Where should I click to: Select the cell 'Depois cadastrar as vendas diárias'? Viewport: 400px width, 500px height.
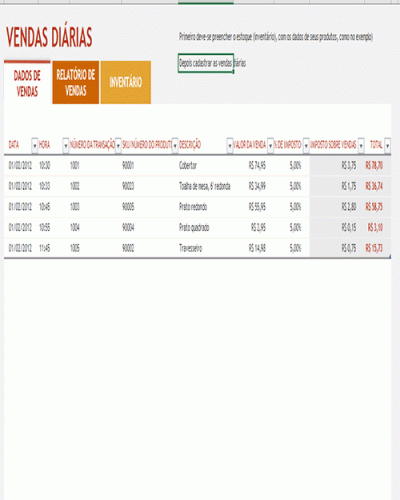click(206, 63)
